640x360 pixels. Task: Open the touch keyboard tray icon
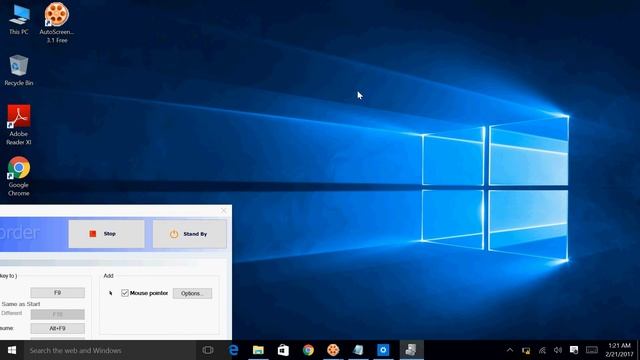coord(592,350)
